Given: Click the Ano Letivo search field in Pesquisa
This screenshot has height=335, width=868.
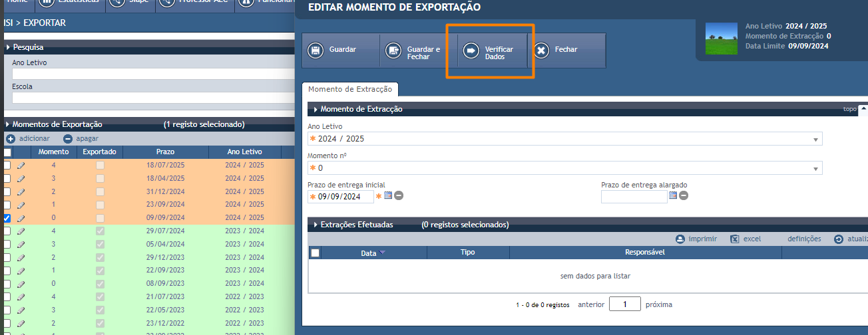Looking at the screenshot, I should click(152, 74).
